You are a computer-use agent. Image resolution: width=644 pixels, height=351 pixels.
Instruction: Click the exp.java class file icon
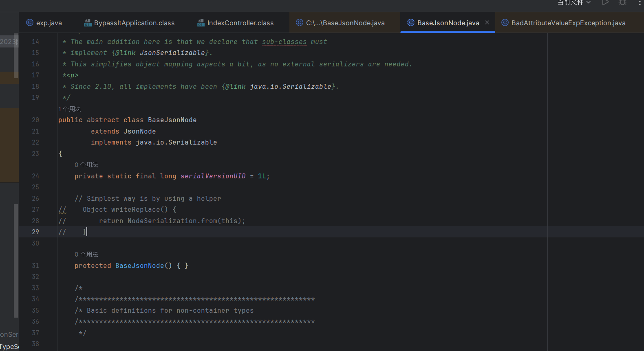30,23
